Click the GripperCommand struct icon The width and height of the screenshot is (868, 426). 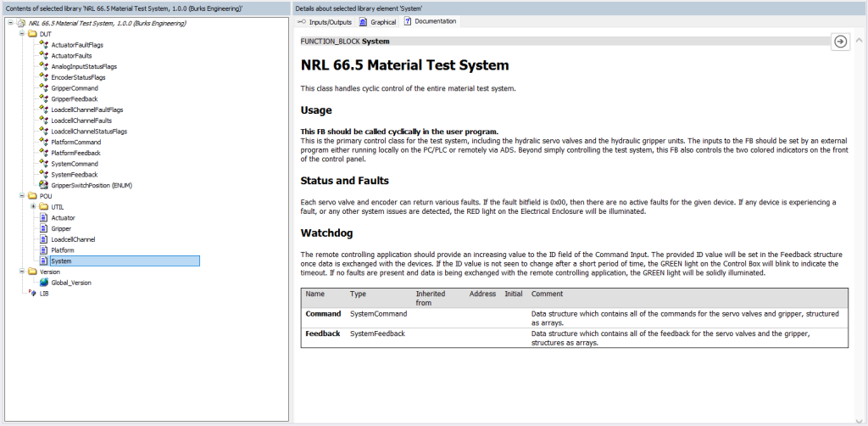coord(44,88)
